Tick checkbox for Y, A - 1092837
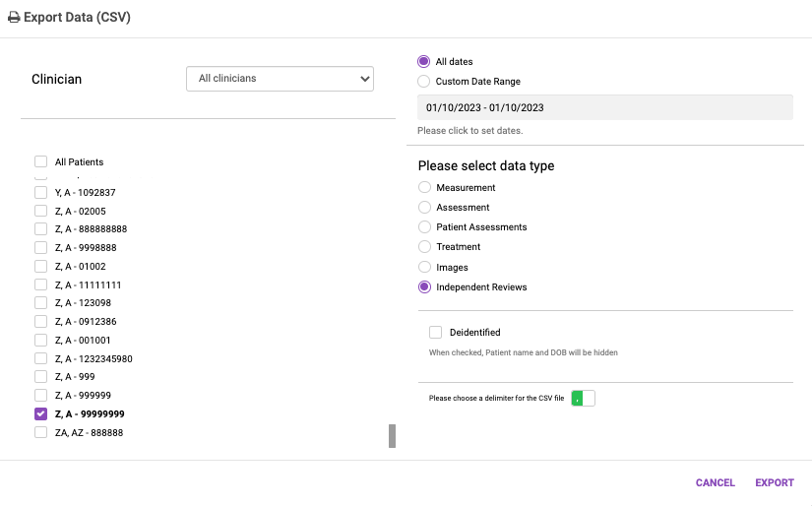 point(41,192)
